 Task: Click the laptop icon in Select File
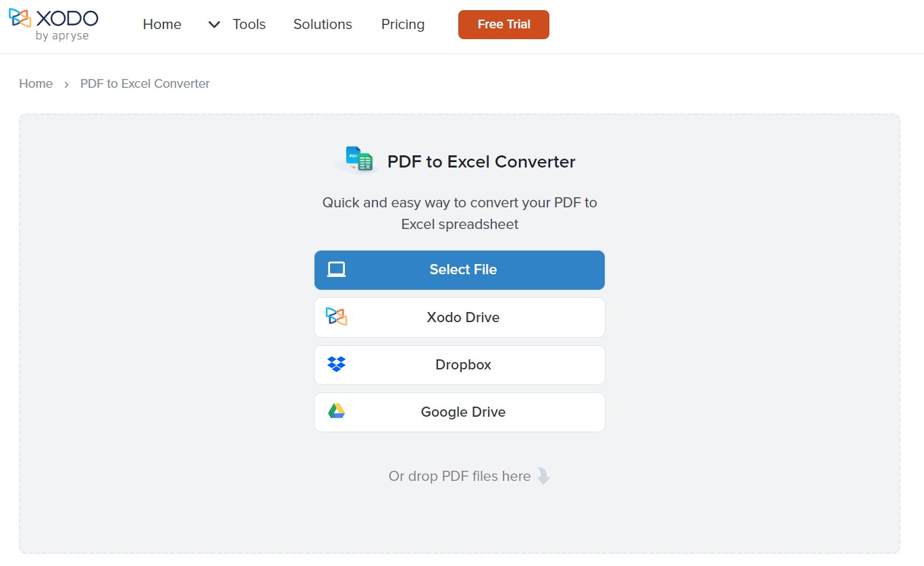coord(336,269)
